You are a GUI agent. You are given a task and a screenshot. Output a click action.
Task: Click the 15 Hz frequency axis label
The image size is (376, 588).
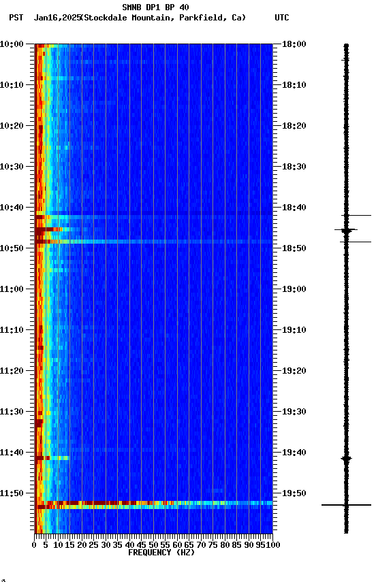pyautogui.click(x=70, y=545)
